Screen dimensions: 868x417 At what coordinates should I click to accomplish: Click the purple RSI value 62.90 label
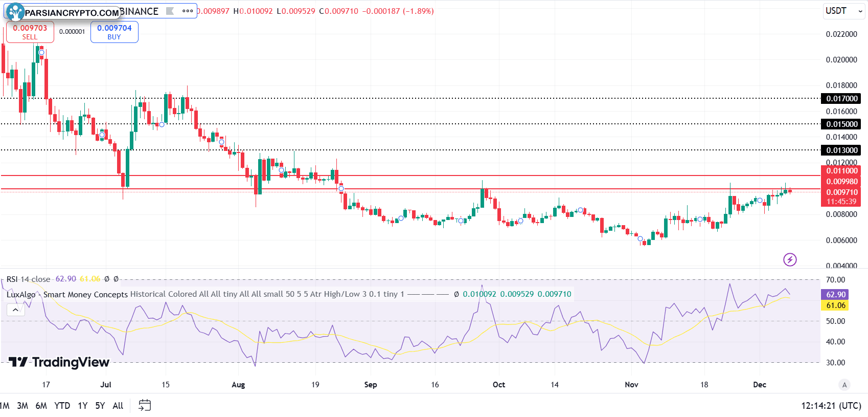(x=835, y=294)
